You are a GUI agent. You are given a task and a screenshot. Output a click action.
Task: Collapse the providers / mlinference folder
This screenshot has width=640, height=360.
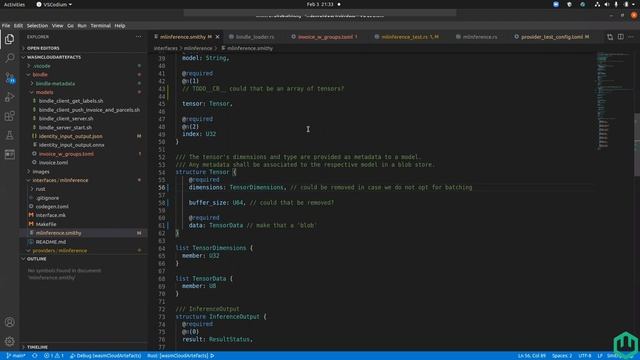[x=60, y=251]
